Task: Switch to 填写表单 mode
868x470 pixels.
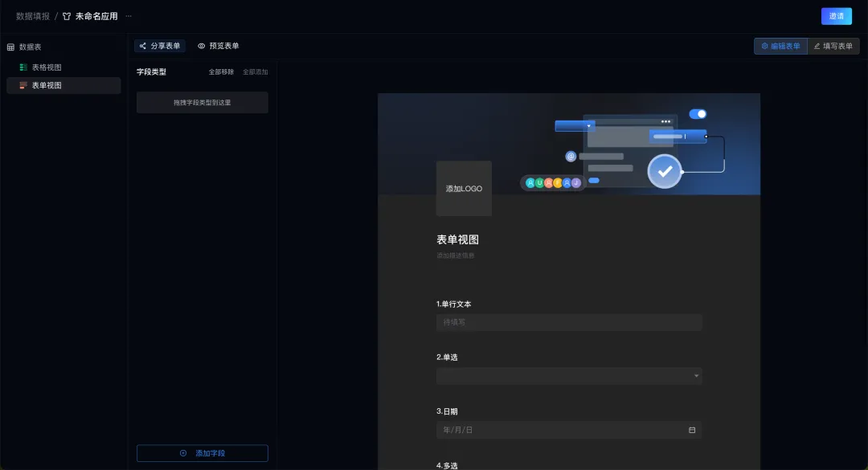Action: [833, 47]
